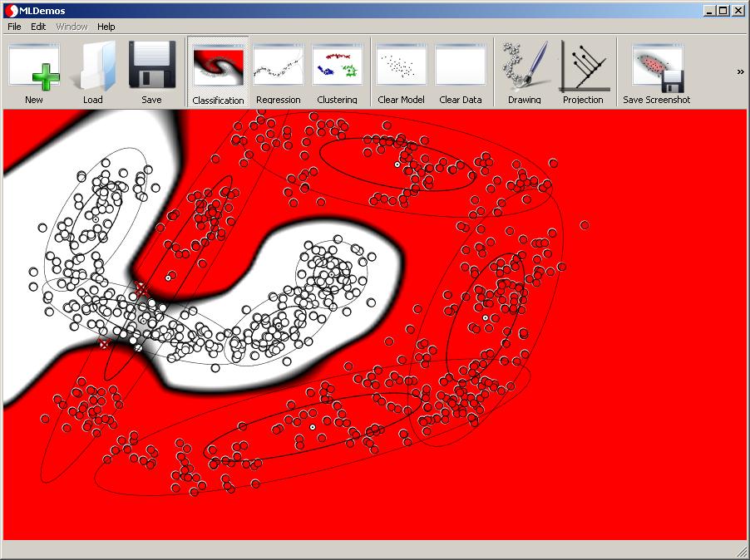Click the Clear Data toolbar icon
The height and width of the screenshot is (560, 750).
(460, 66)
